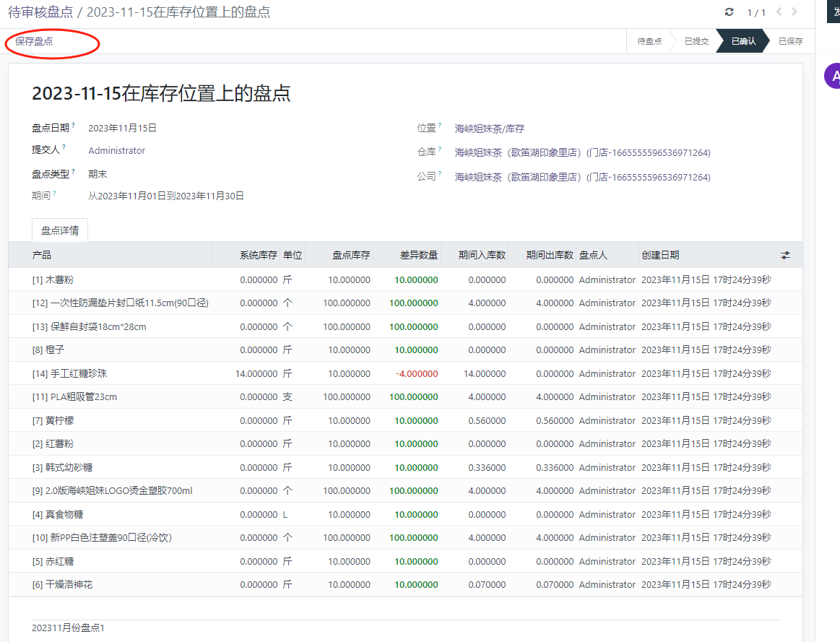
Task: Open 待审核盘点 breadcrumb link
Action: pos(40,12)
